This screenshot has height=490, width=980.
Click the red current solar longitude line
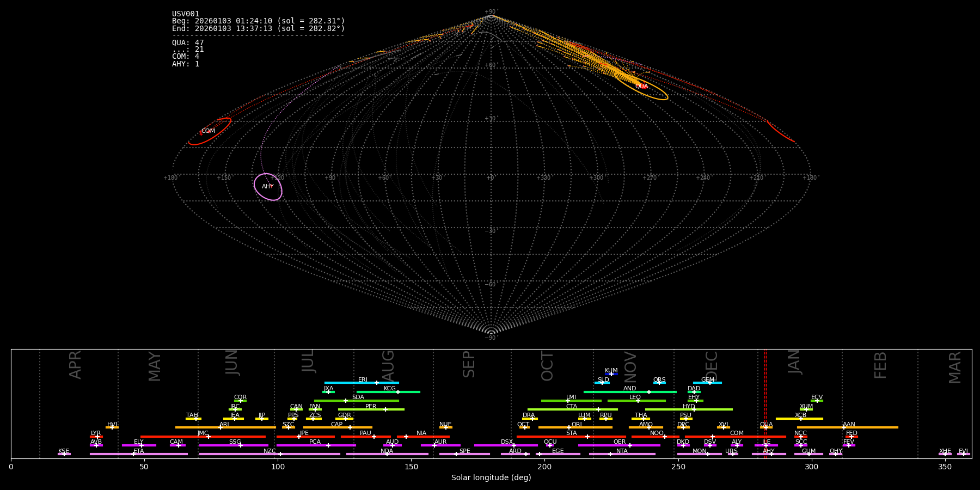tap(765, 403)
